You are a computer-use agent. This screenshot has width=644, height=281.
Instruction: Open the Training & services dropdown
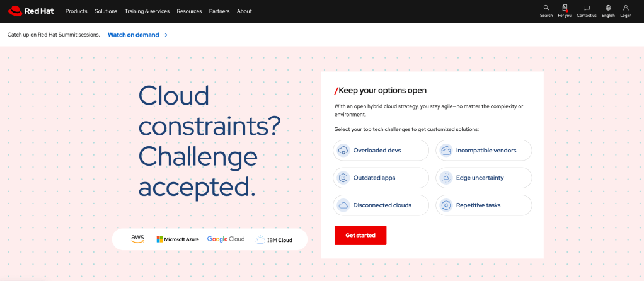[147, 11]
